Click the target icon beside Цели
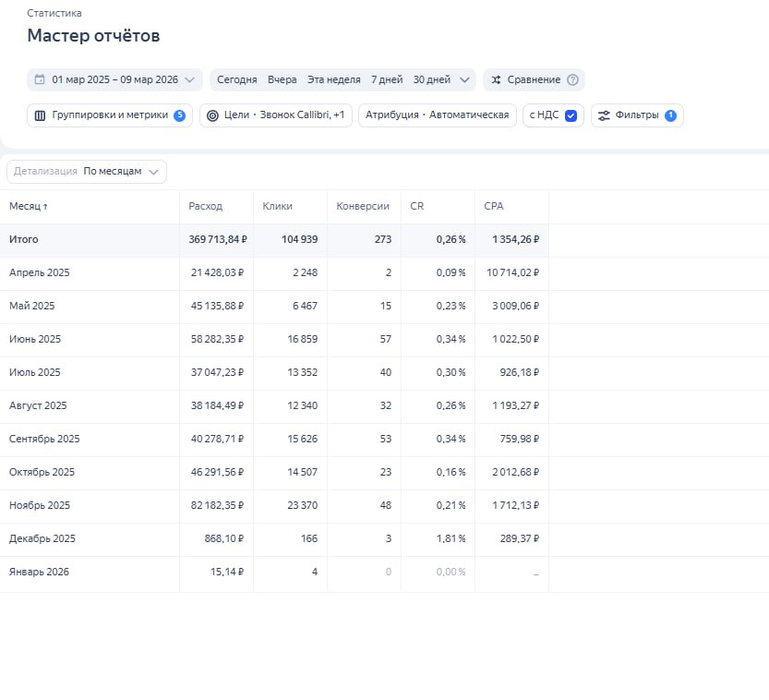 [x=212, y=115]
